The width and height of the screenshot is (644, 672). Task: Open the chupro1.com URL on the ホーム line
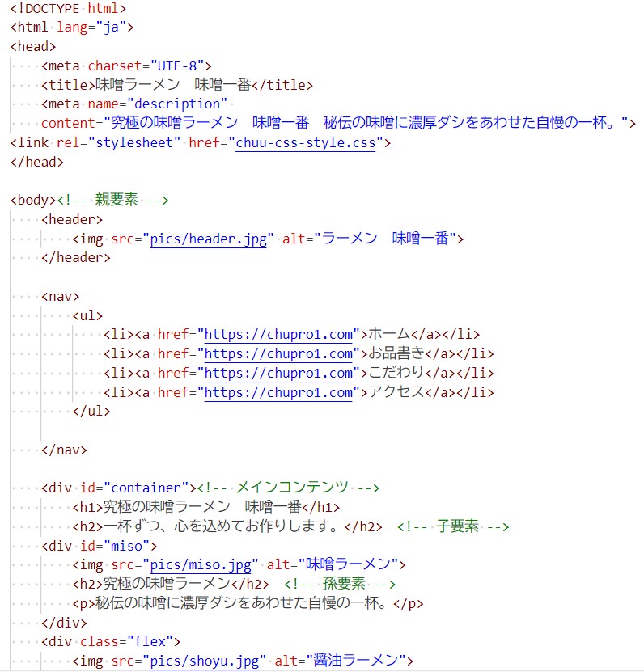tap(278, 334)
